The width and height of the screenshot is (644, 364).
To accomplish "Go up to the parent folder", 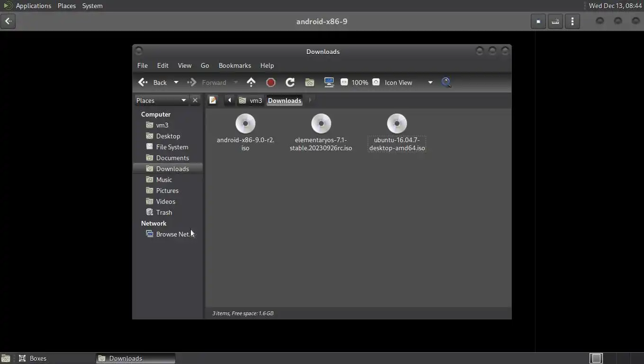I will click(251, 82).
